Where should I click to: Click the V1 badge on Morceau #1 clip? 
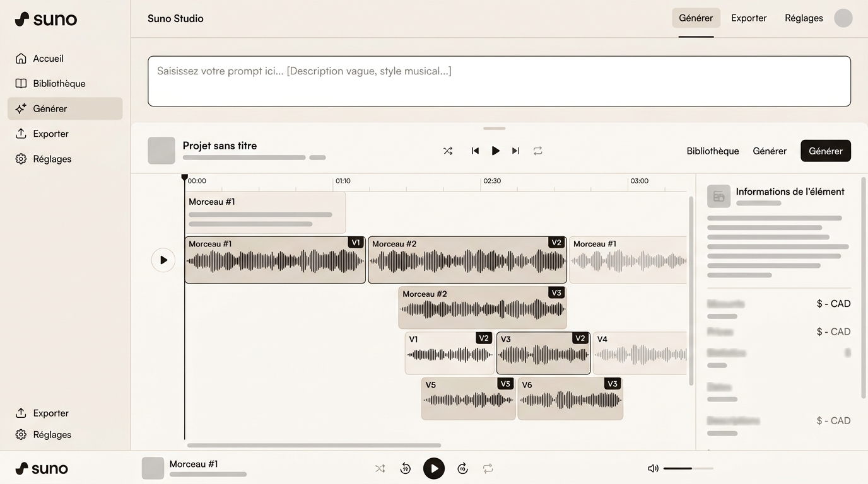click(356, 243)
